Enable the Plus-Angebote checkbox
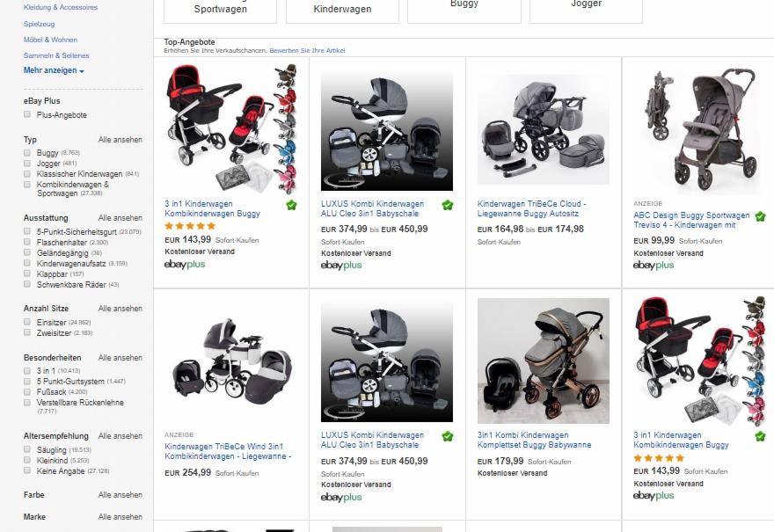 pos(28,115)
